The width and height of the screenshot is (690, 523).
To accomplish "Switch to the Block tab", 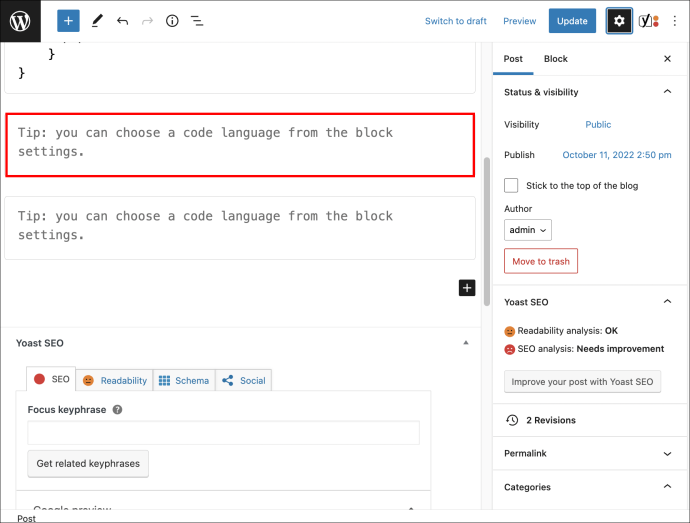I will point(555,59).
